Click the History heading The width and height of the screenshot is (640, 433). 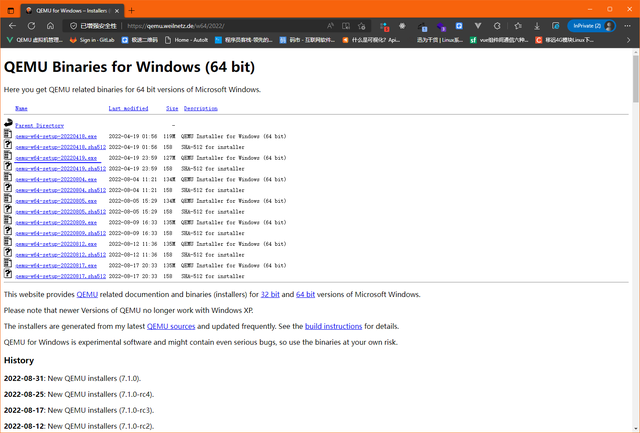19,360
